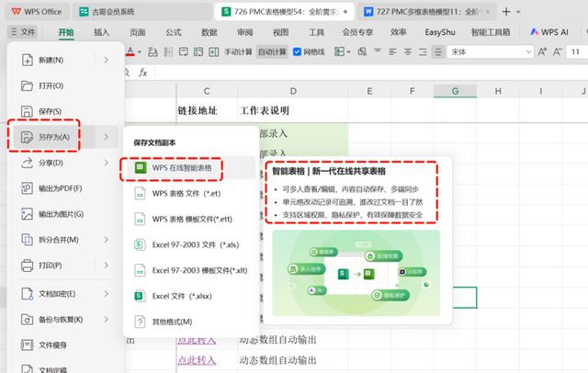This screenshot has height=373, width=588.
Task: Click the WPS AI button
Action: point(549,32)
